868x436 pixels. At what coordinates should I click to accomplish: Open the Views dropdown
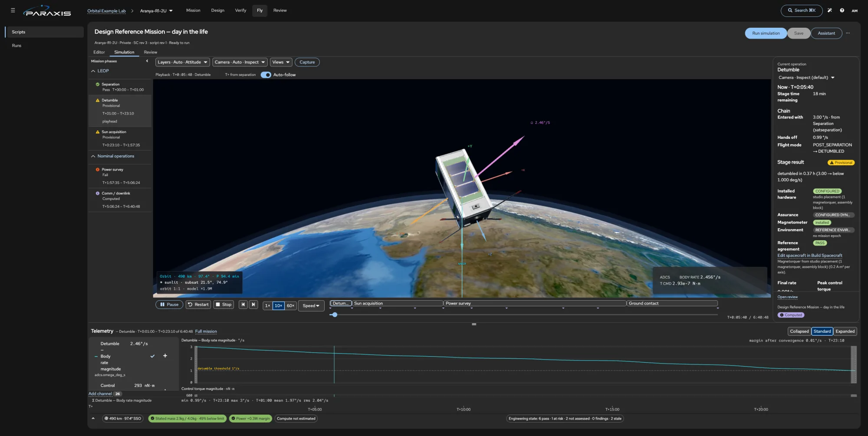pyautogui.click(x=281, y=62)
